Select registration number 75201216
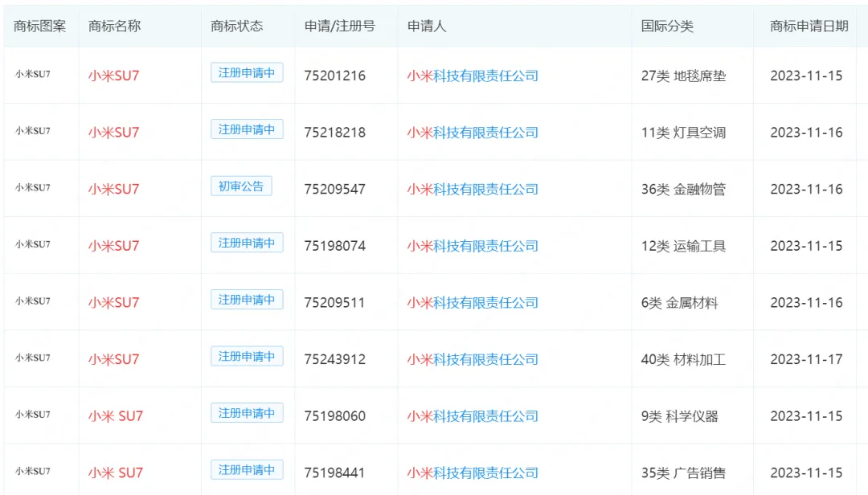The width and height of the screenshot is (868, 495). click(x=335, y=76)
